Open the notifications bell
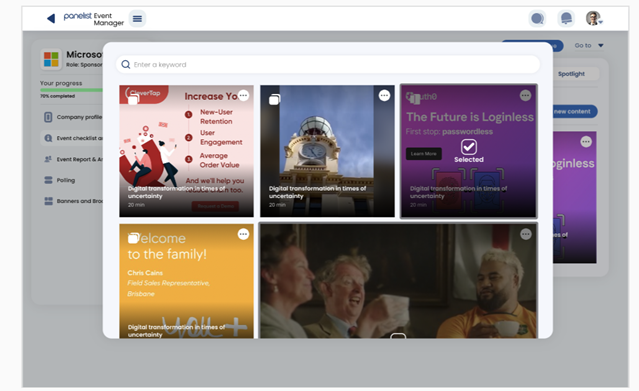Image resolution: width=639 pixels, height=391 pixels. point(566,18)
